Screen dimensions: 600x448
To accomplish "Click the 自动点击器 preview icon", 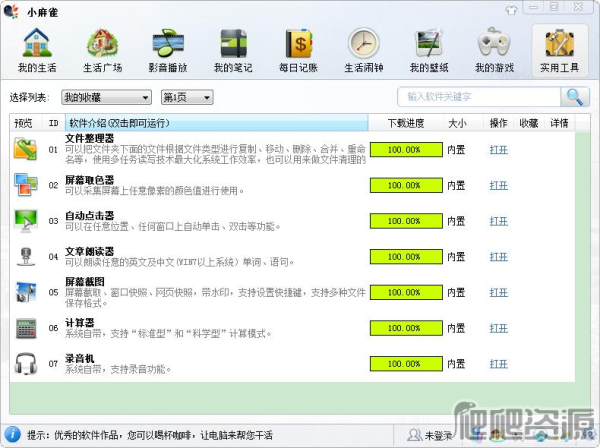I will [25, 221].
